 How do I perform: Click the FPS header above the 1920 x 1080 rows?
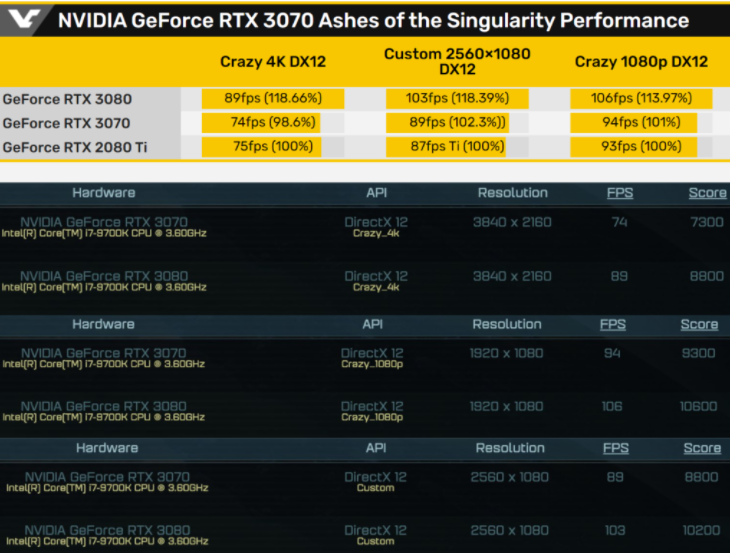pyautogui.click(x=613, y=324)
